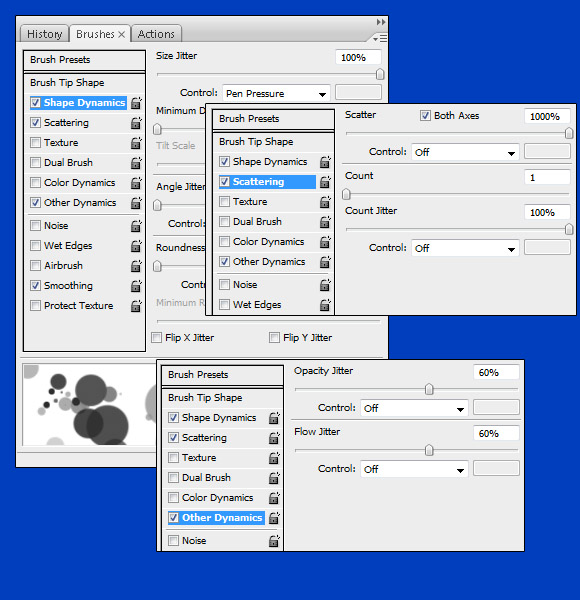Open Flow Jitter Control dropdown
Viewport: 580px width, 600px height.
[x=414, y=469]
